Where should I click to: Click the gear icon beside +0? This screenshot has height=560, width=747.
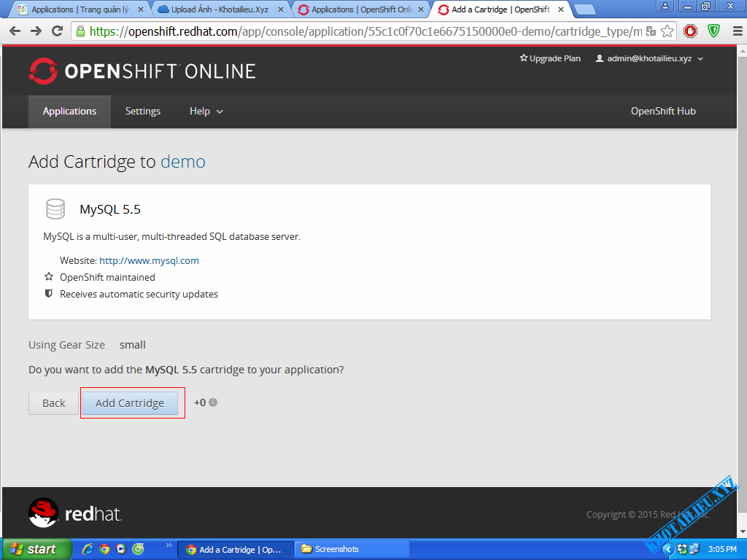coord(213,402)
